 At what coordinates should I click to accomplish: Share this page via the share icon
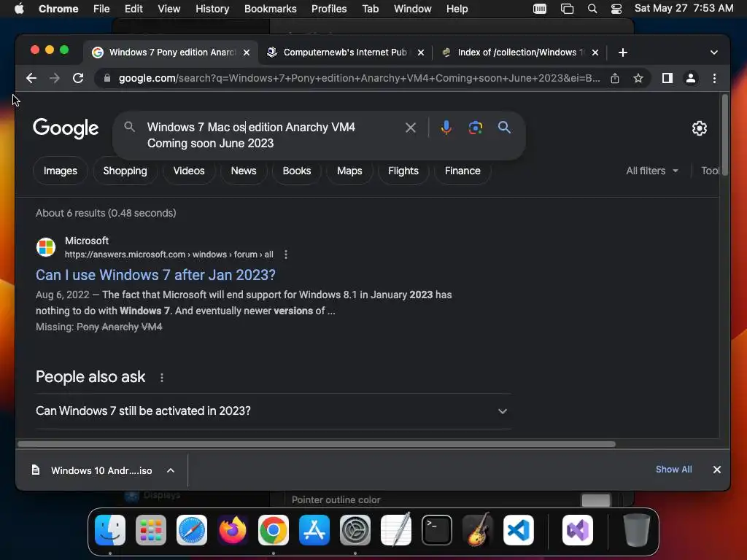(x=615, y=78)
